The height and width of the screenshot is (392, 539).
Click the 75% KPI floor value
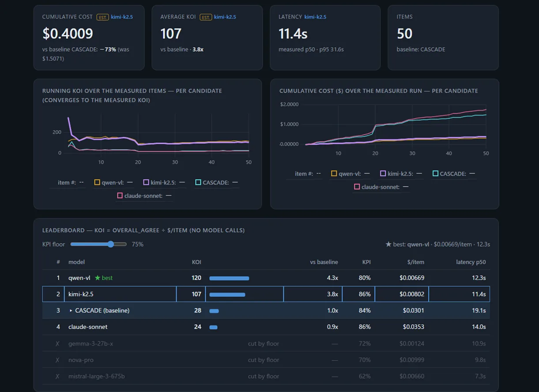pos(138,244)
